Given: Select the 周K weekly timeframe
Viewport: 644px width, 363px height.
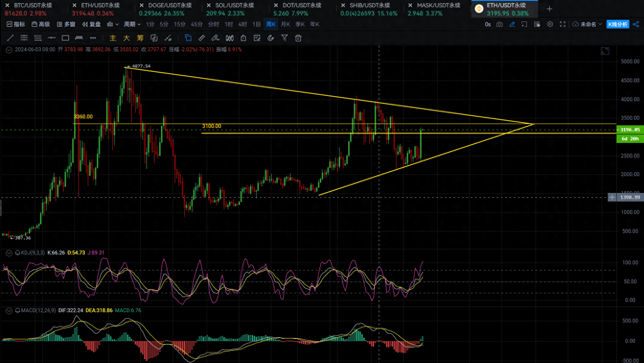Looking at the screenshot, I should (x=271, y=24).
